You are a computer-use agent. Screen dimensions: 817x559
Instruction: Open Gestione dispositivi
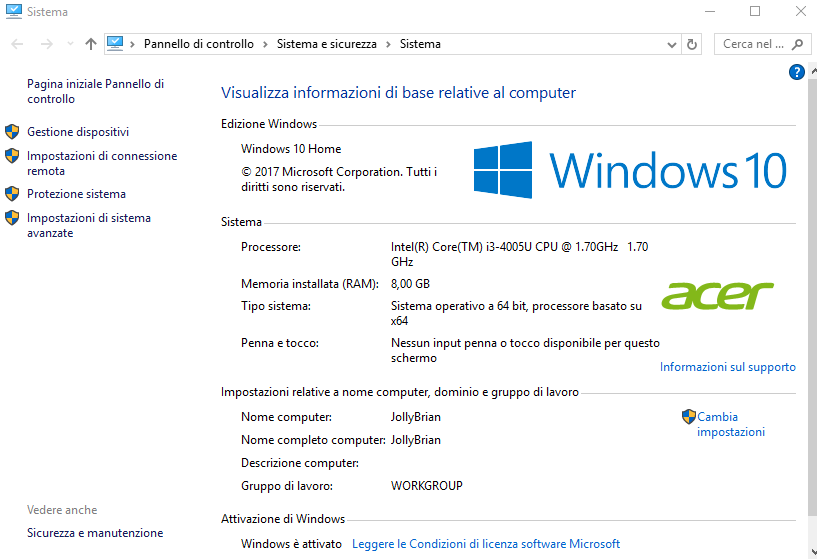click(x=78, y=132)
